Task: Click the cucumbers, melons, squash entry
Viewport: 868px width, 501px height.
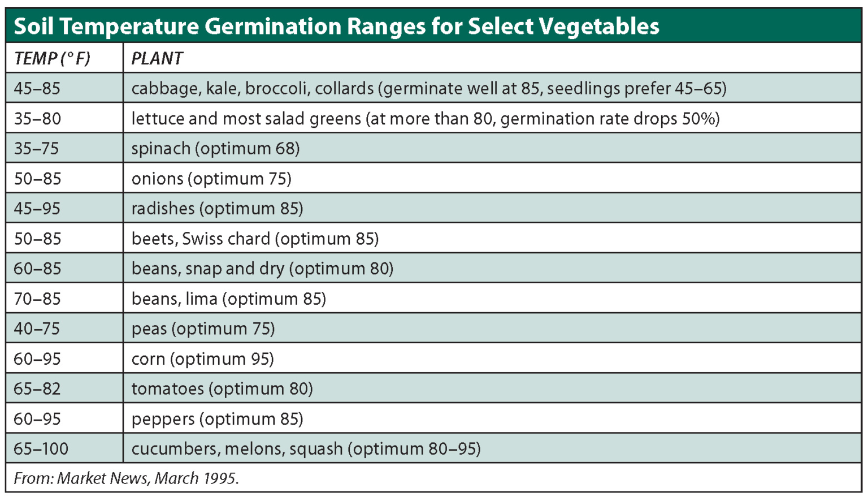Action: (x=306, y=449)
